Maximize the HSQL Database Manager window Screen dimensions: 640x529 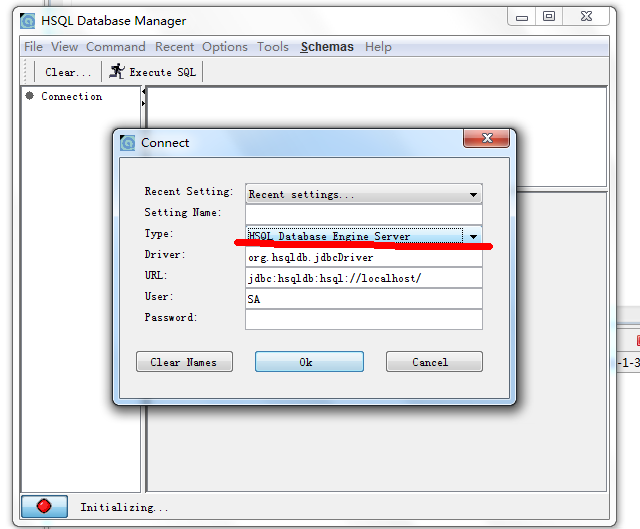[x=549, y=16]
